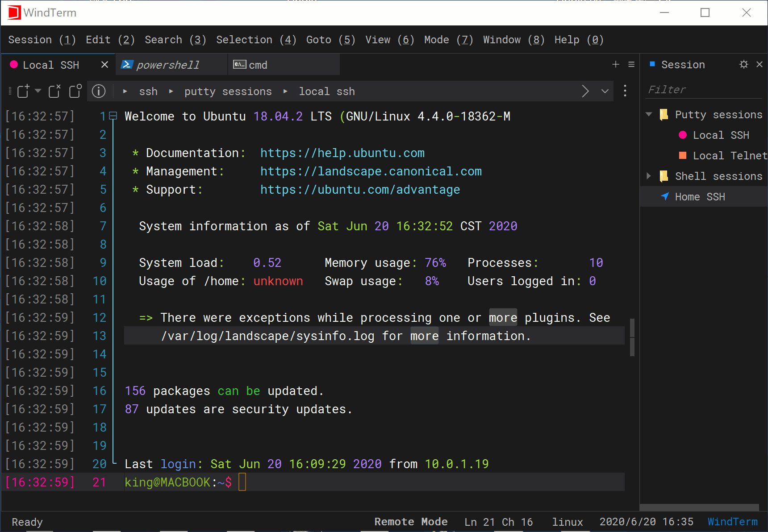Screen dimensions: 768x532
Task: Open the View menu
Action: click(390, 40)
